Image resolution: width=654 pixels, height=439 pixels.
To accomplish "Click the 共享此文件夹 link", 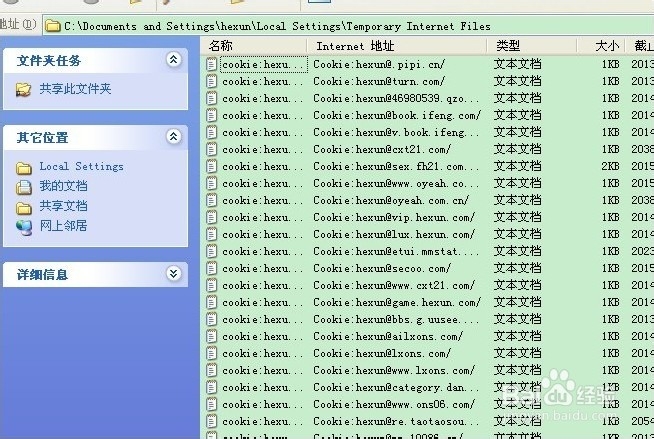I will 75,89.
